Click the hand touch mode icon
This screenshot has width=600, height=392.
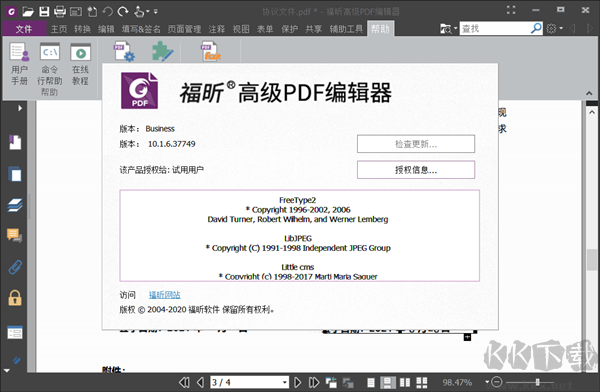(139, 11)
